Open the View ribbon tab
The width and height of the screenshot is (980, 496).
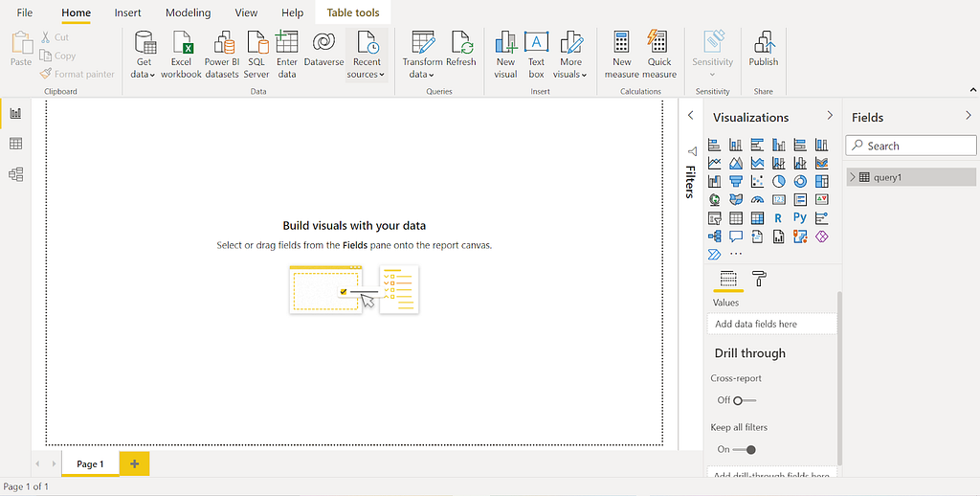[x=246, y=12]
